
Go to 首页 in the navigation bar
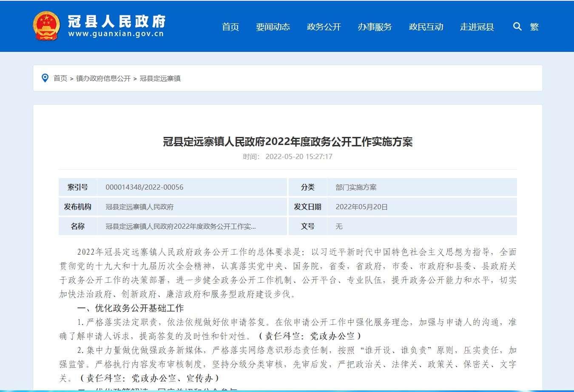(x=230, y=27)
